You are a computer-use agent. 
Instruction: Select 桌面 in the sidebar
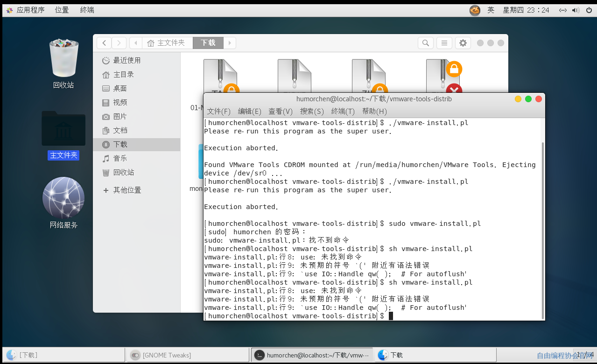coord(136,88)
